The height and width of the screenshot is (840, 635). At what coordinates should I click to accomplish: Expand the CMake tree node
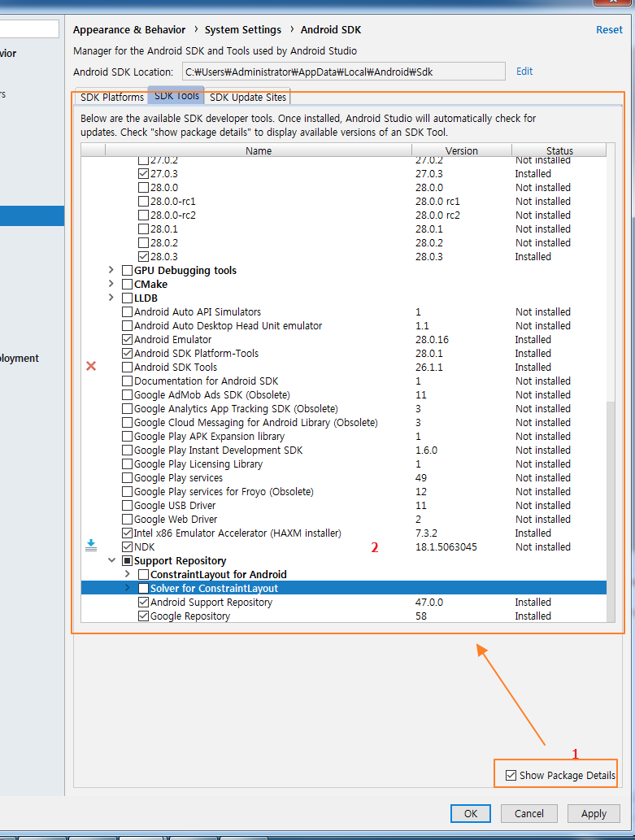tap(111, 284)
